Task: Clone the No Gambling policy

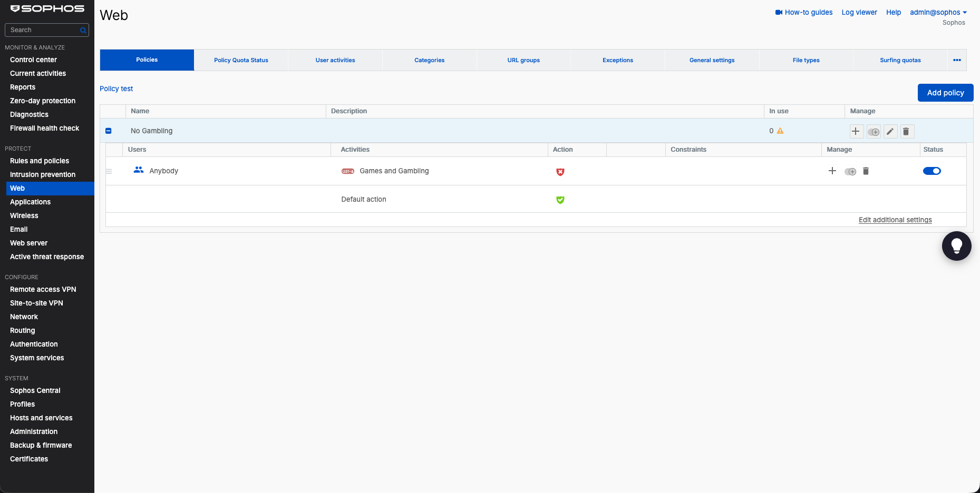Action: click(x=874, y=132)
